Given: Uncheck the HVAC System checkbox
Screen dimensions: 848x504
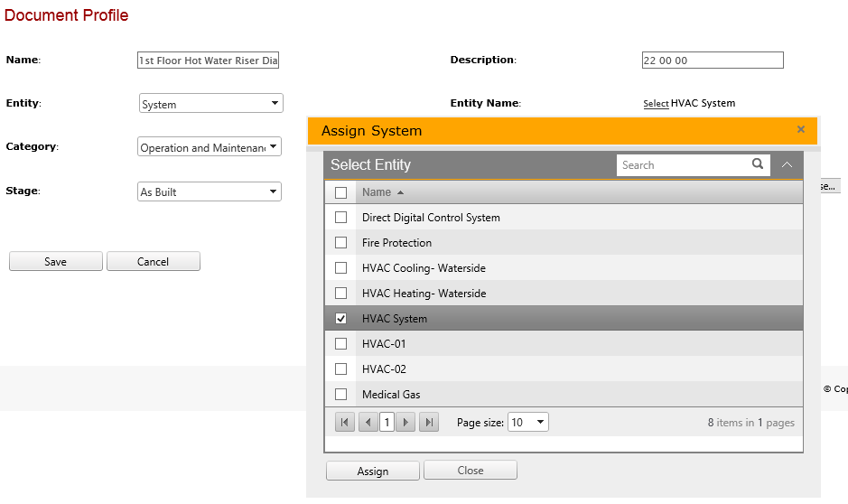Looking at the screenshot, I should coord(340,319).
